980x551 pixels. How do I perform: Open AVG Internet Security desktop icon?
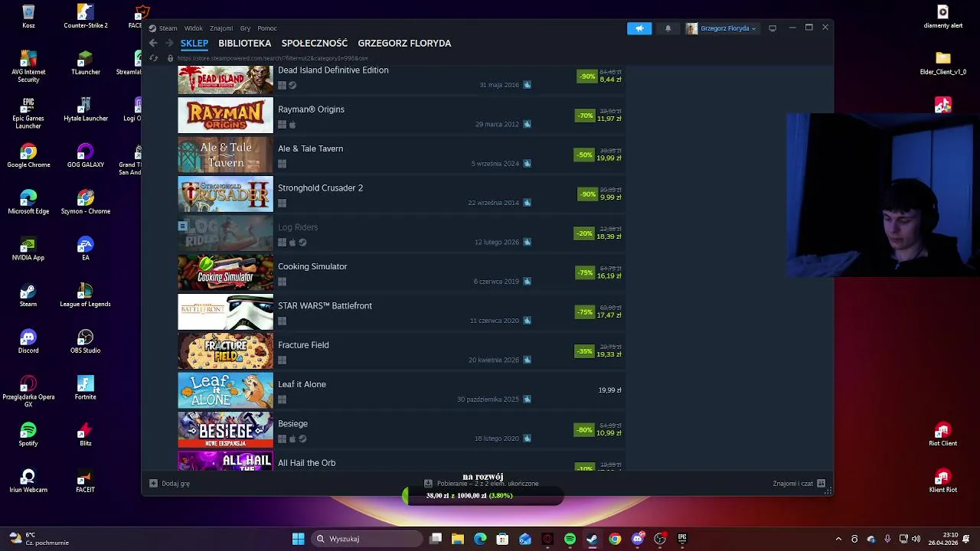(x=28, y=67)
